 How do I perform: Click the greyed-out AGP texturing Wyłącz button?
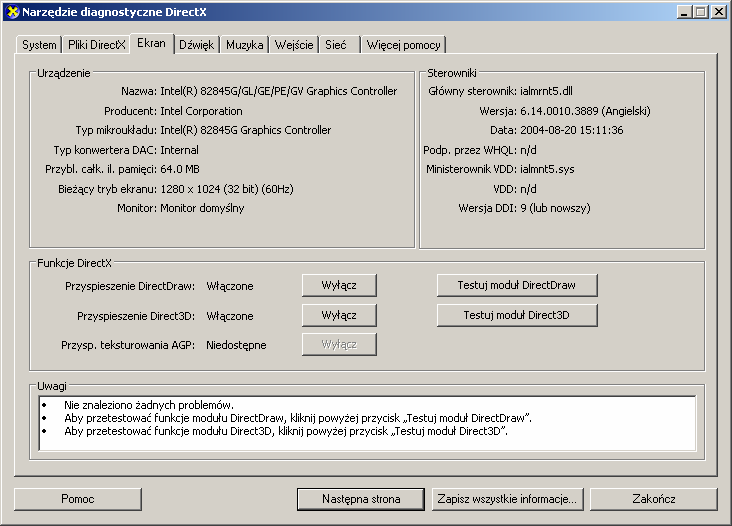click(339, 344)
